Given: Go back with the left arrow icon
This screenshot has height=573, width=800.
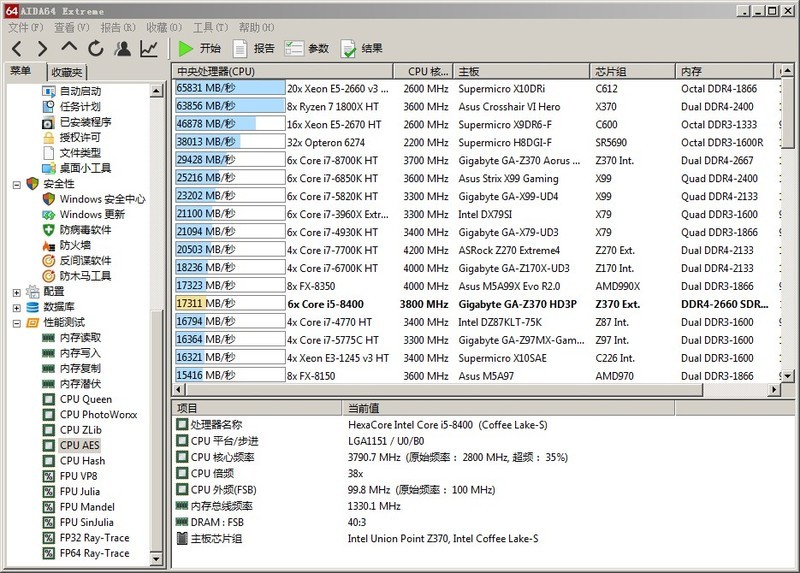Looking at the screenshot, I should [x=17, y=48].
